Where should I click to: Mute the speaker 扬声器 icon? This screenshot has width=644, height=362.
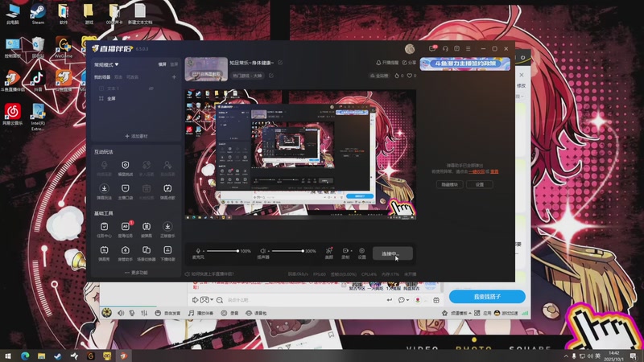263,251
